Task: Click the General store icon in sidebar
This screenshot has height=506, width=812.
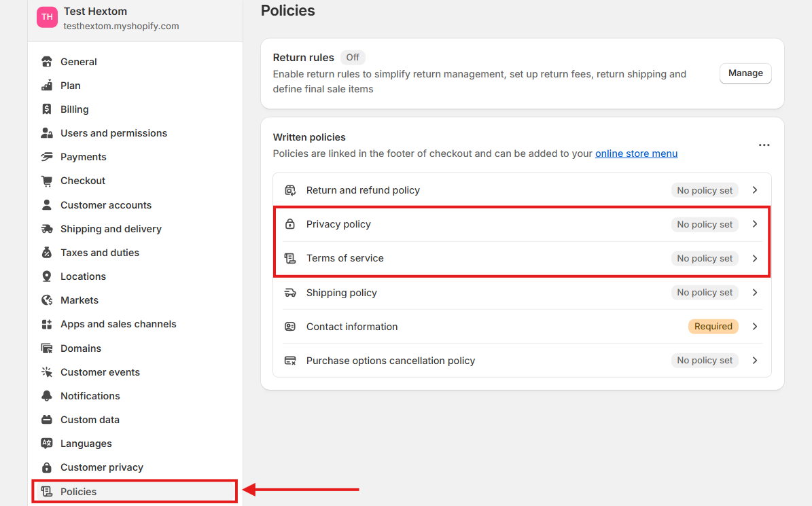Action: point(47,62)
